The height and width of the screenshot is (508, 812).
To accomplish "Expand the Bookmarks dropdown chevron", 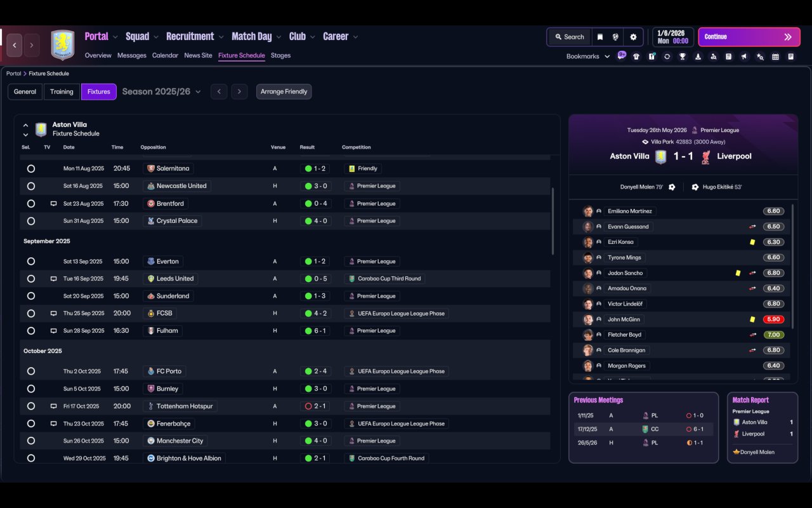I will coord(607,57).
